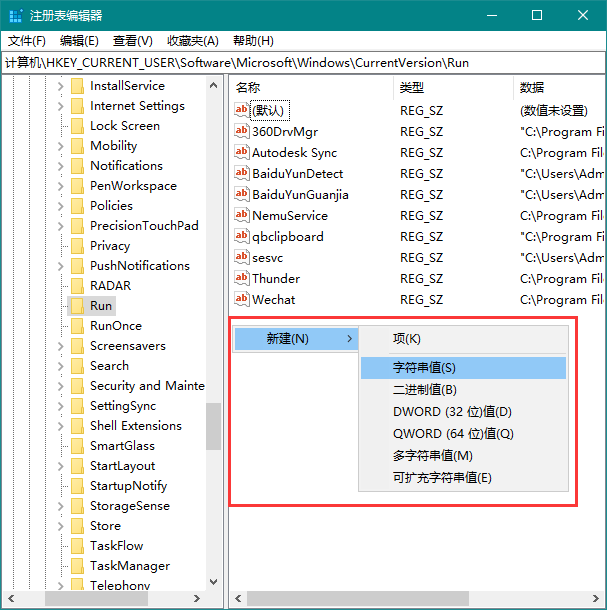607x610 pixels.
Task: Click the Registry Editor app icon in title bar
Action: (16, 16)
